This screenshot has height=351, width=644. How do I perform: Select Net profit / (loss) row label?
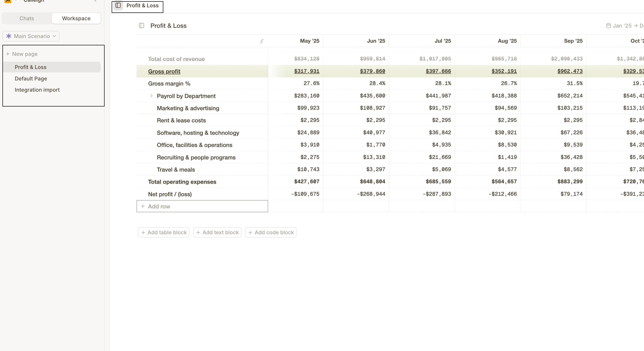[x=170, y=194]
